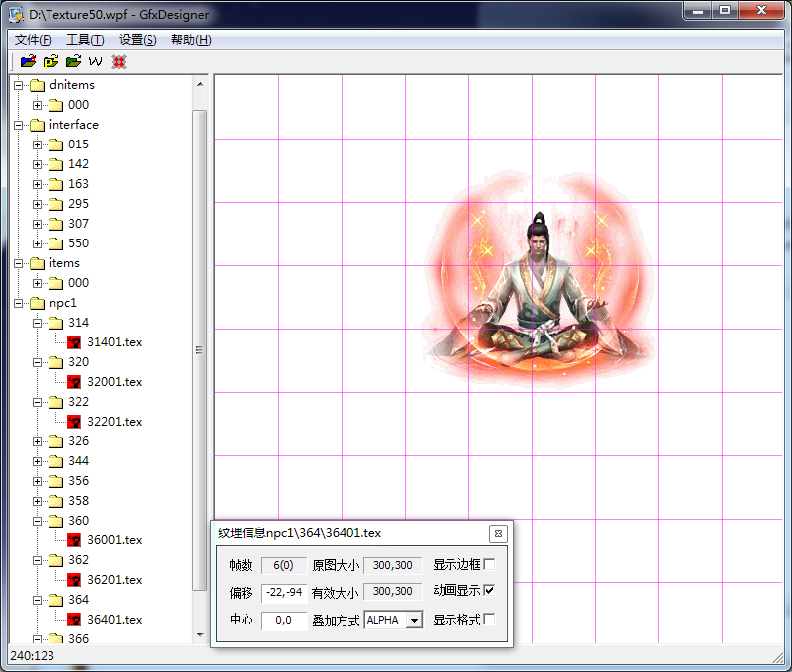Click the 550 folder icon
The image size is (792, 672).
55,243
